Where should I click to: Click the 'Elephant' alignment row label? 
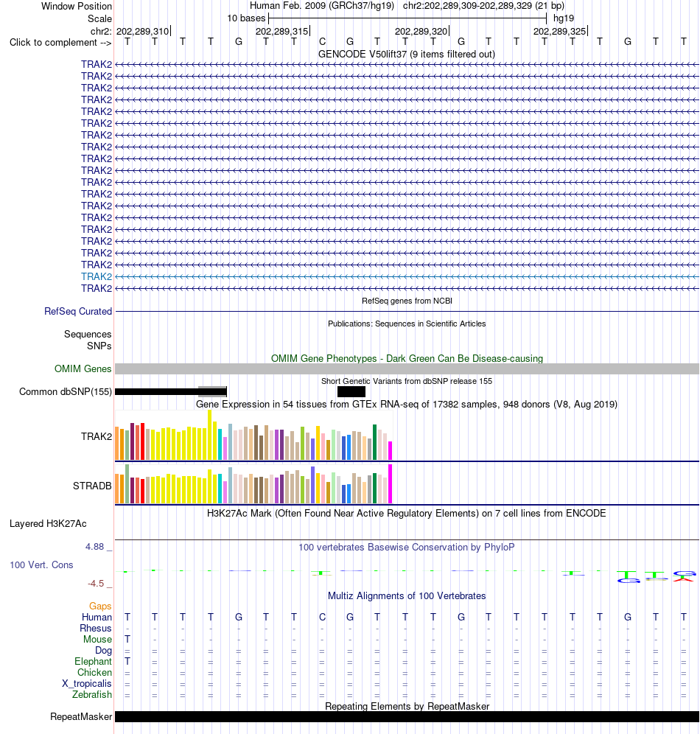click(x=93, y=662)
